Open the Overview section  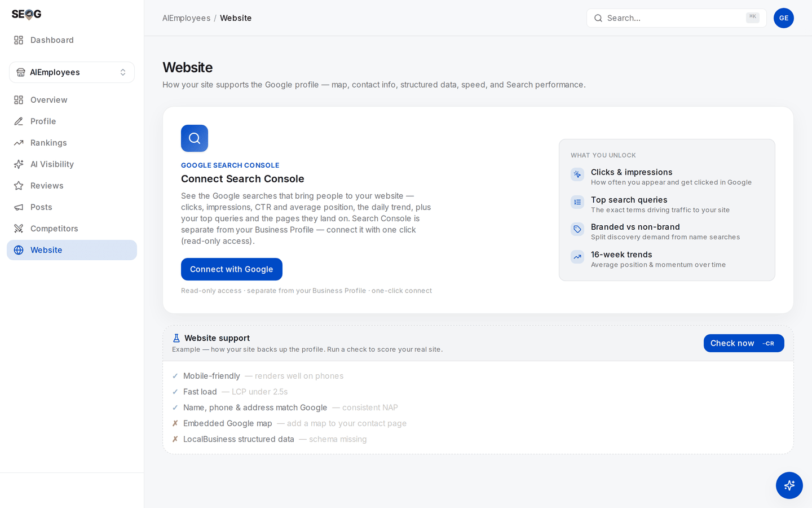click(72, 100)
